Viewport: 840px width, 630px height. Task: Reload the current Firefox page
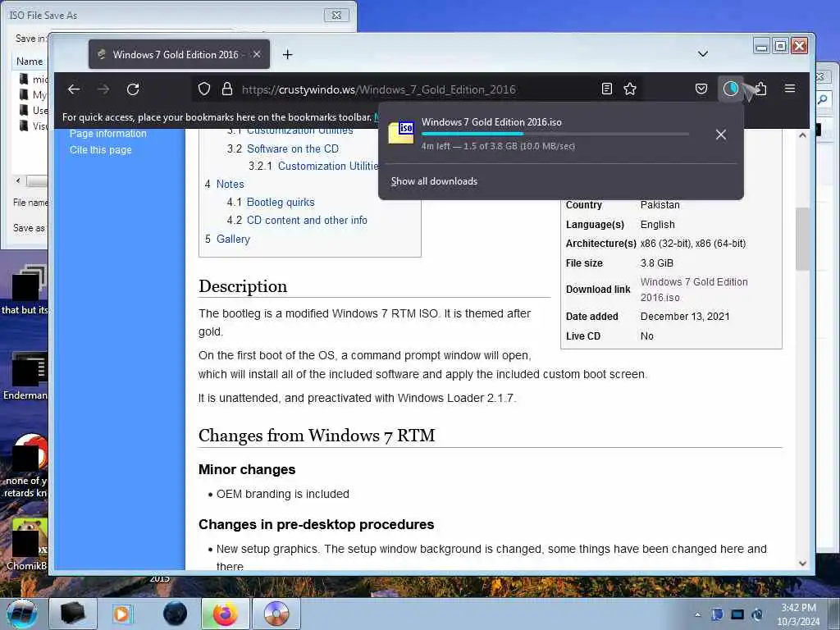click(133, 89)
